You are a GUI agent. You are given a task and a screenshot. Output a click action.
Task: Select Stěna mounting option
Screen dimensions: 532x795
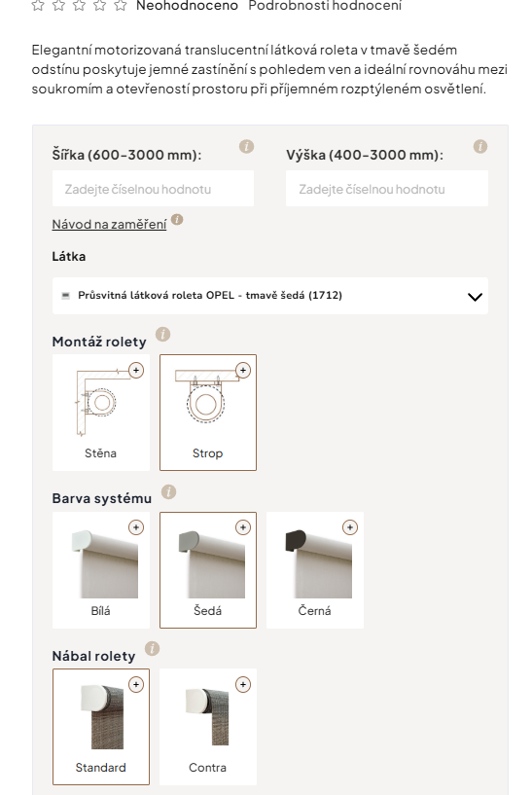[x=101, y=413]
